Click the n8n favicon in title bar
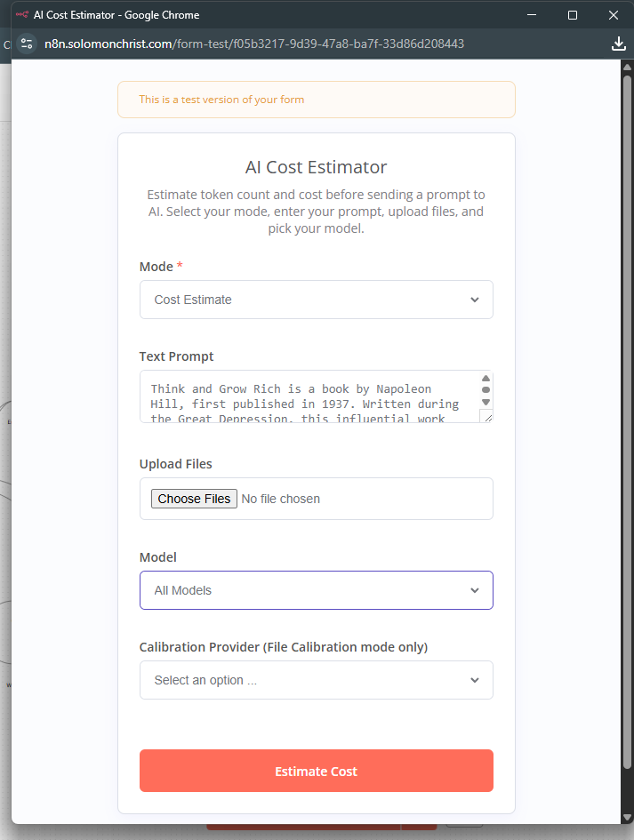634x840 pixels. 21,15
